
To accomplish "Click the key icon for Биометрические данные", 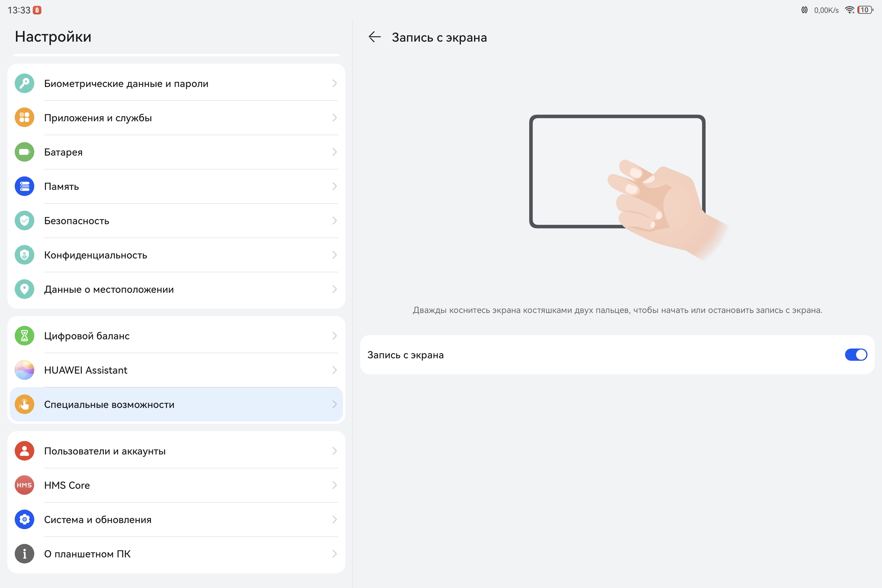I will click(x=24, y=83).
